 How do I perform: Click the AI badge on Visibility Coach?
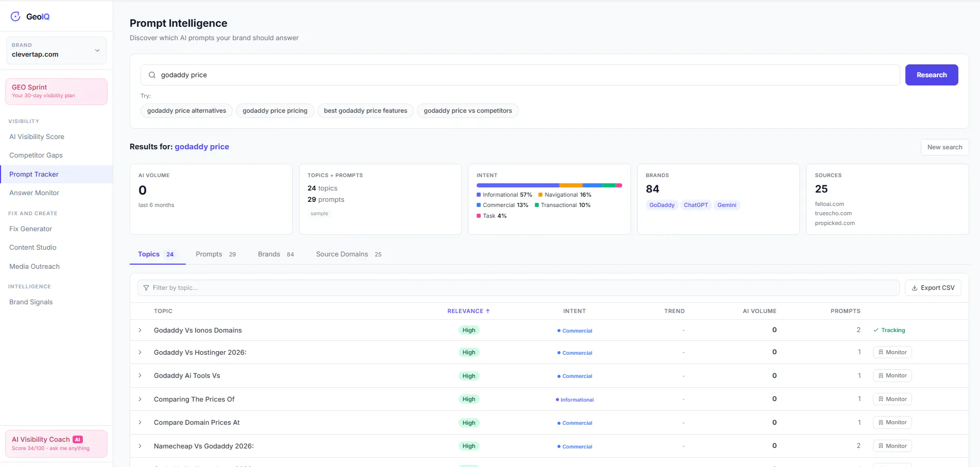[x=78, y=439]
